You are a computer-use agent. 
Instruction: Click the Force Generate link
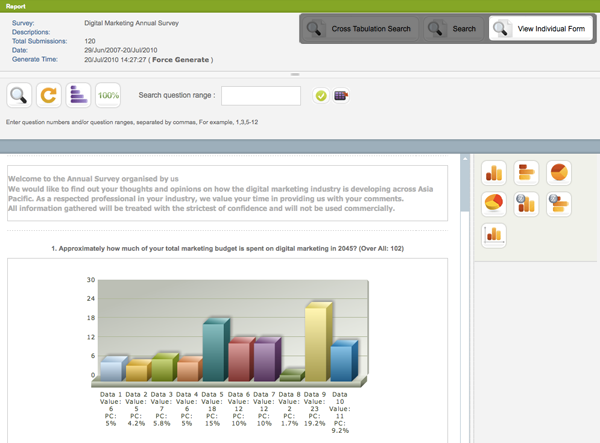point(182,60)
